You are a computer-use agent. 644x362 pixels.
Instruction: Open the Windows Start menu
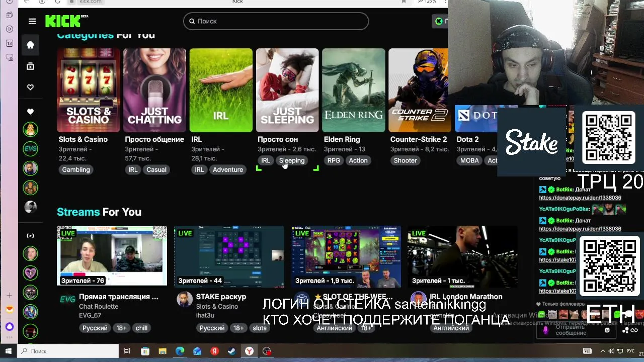click(x=9, y=351)
